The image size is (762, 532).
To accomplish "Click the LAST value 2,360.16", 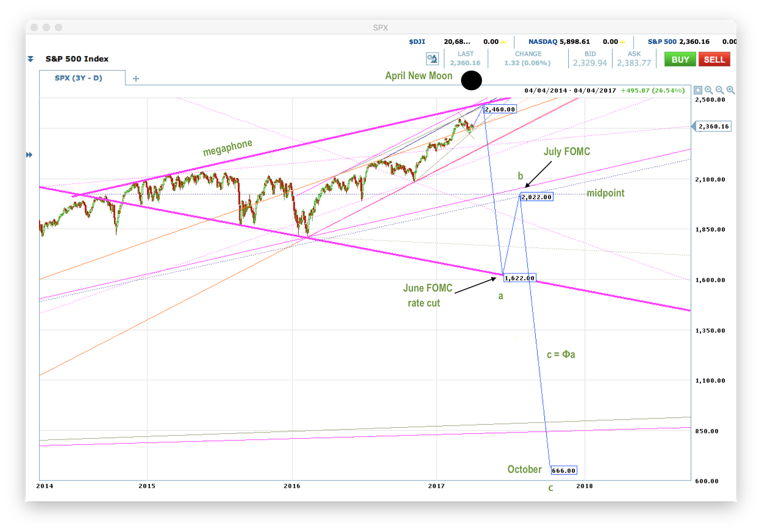I will [465, 63].
